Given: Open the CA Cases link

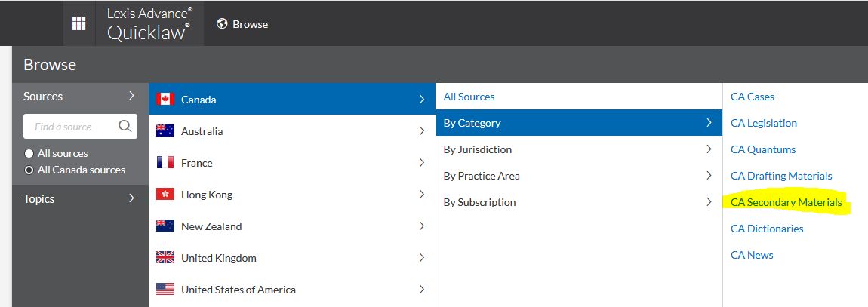Looking at the screenshot, I should (753, 97).
